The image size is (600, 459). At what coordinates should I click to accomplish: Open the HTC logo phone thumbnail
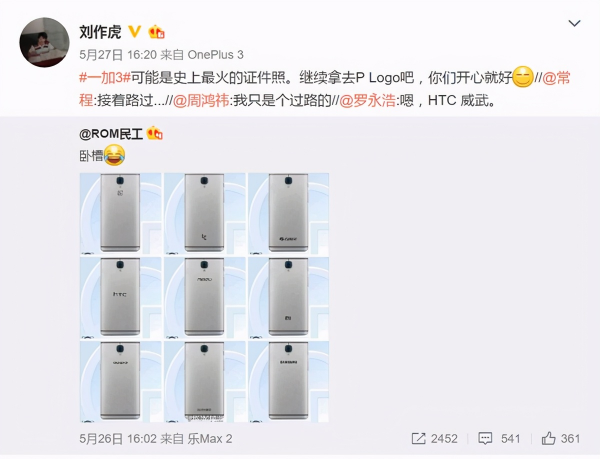click(121, 298)
